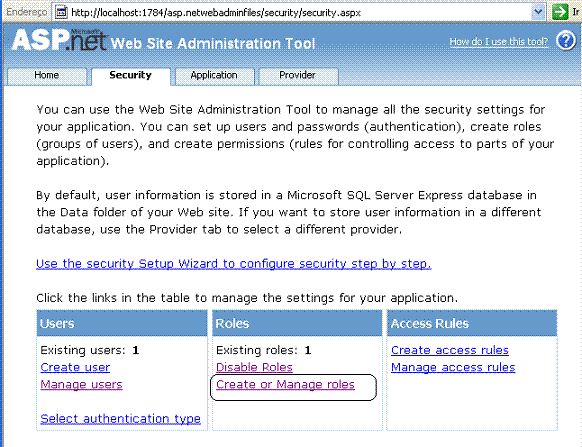The image size is (582, 447).
Task: Click the blue help question mark icon
Action: (566, 40)
